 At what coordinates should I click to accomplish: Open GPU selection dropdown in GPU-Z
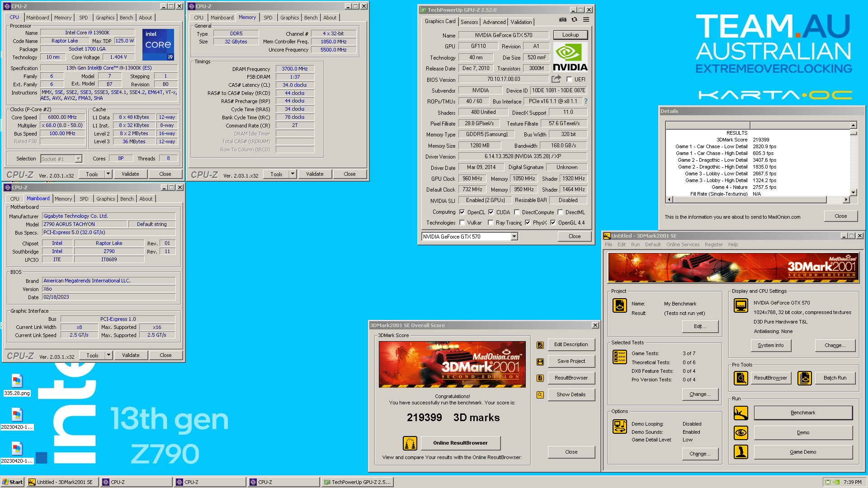(x=514, y=237)
